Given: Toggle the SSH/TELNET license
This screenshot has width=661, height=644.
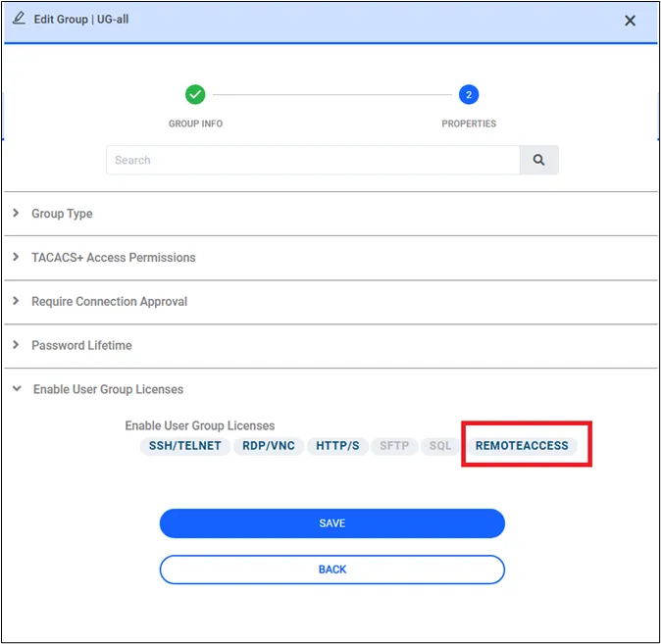Looking at the screenshot, I should point(184,445).
